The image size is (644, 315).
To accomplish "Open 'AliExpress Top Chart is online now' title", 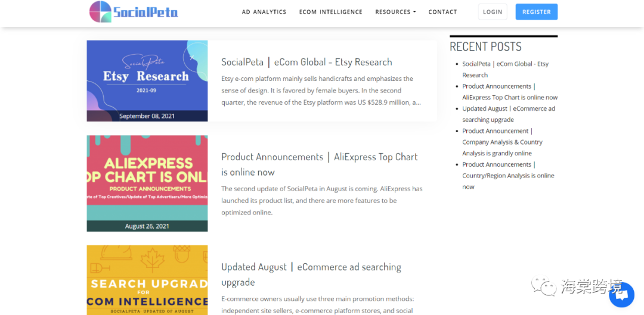I will click(x=320, y=164).
